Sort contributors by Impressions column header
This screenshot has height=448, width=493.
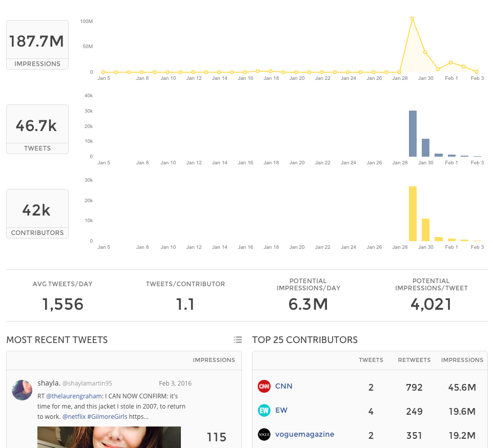tap(462, 360)
